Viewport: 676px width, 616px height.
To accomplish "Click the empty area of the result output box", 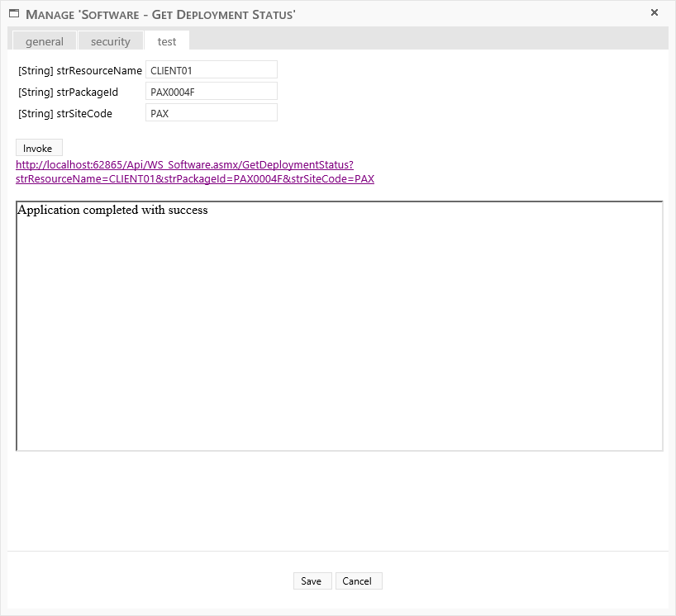I will point(339,347).
